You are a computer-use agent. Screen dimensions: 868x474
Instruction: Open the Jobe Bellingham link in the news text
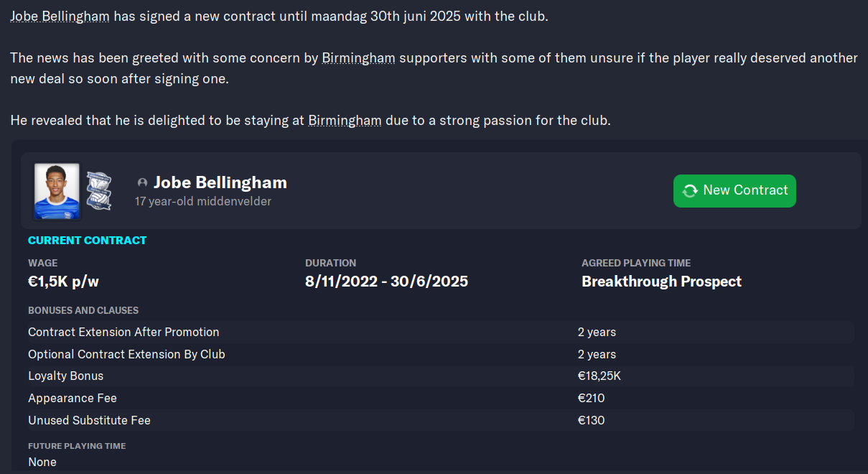[x=60, y=16]
